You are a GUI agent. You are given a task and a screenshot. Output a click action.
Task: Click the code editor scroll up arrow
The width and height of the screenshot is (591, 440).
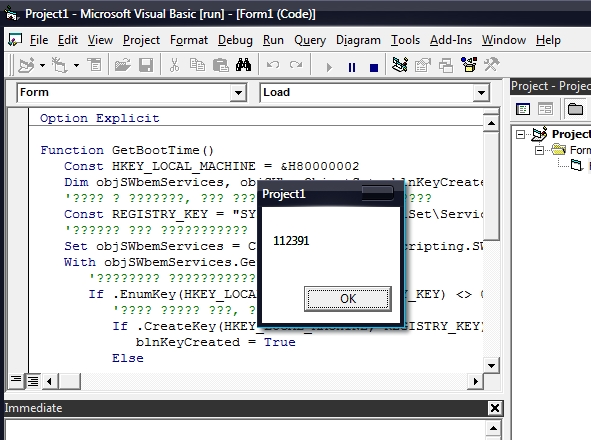(491, 123)
